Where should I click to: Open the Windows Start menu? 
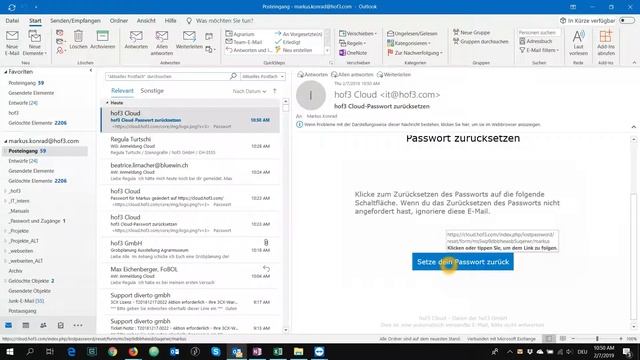coord(10,351)
